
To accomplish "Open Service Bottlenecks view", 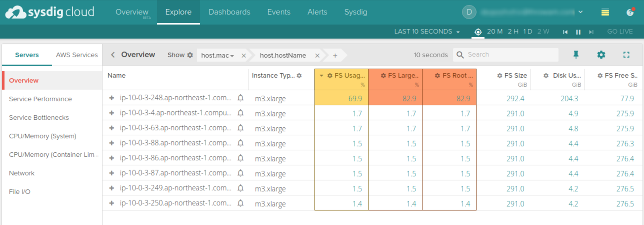I will tap(39, 118).
